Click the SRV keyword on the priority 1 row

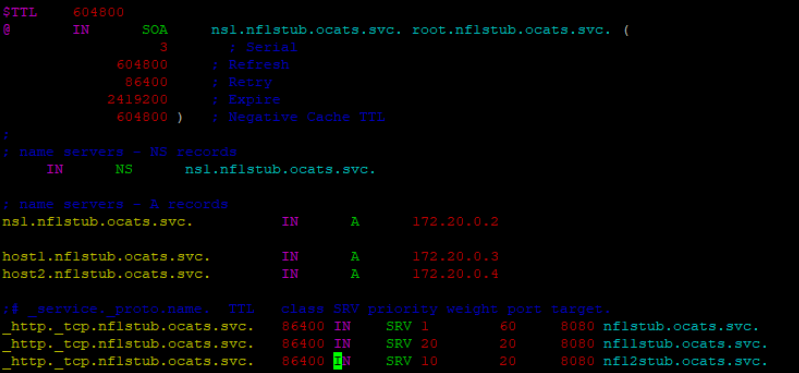398,327
